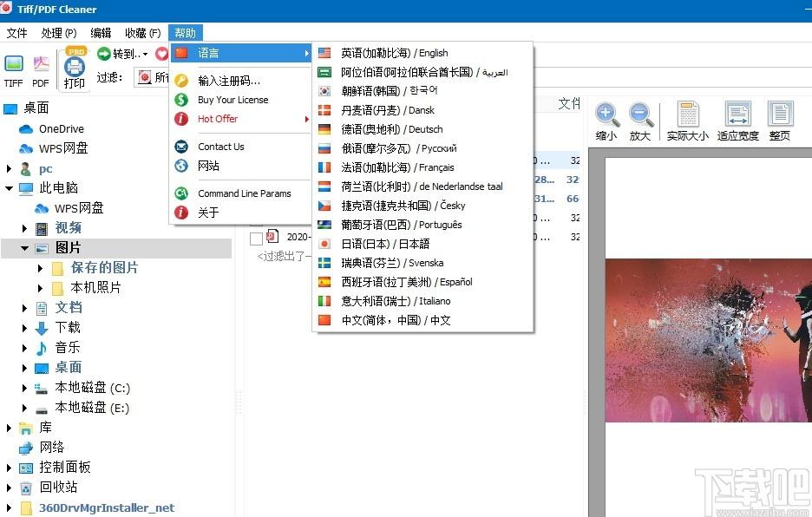Choose Italiano language option
Viewport: 812px width, 517px height.
[x=422, y=301]
